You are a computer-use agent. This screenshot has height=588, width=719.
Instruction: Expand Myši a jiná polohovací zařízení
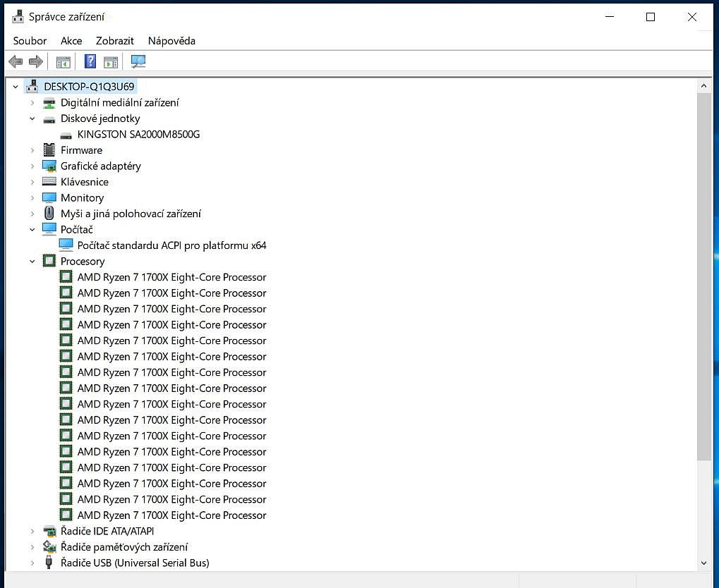32,214
